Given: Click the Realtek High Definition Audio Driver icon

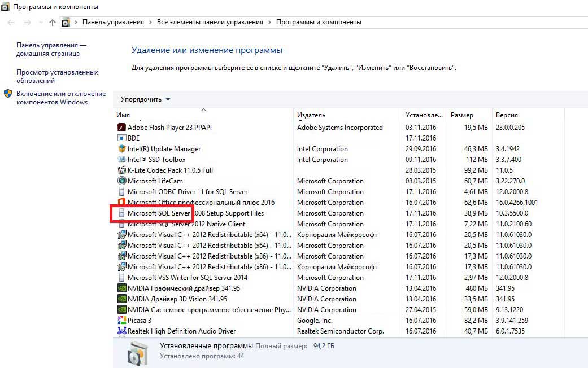Looking at the screenshot, I should [121, 331].
